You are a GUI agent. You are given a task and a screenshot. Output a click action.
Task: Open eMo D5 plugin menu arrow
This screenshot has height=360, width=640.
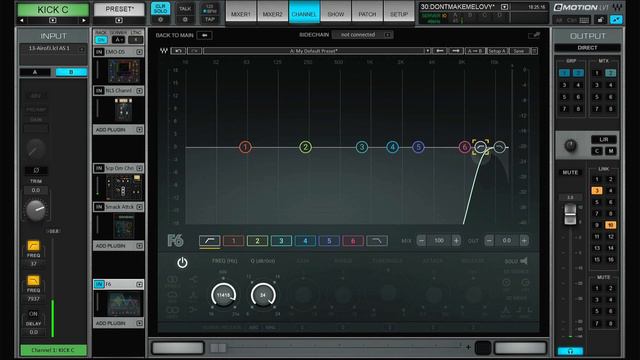[x=140, y=52]
